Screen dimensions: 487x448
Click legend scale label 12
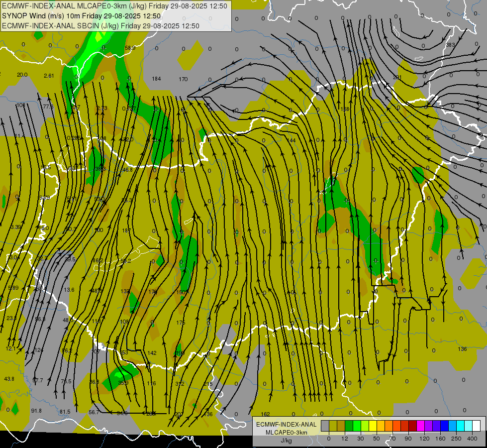tap(345, 439)
